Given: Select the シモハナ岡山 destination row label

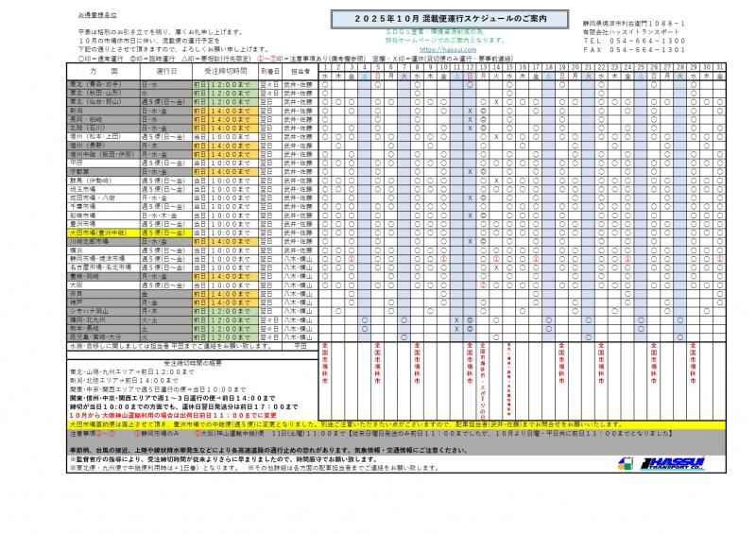Looking at the screenshot, I should coord(89,309).
